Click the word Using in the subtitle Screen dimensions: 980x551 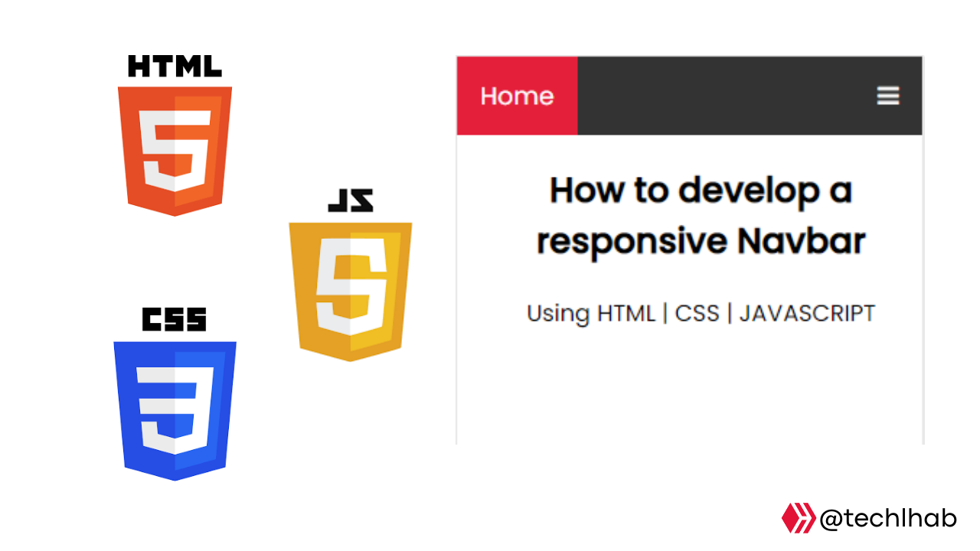click(557, 314)
